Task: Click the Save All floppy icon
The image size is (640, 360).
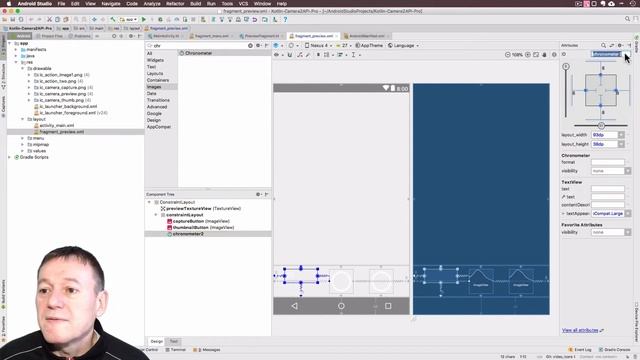Action: 13,19
